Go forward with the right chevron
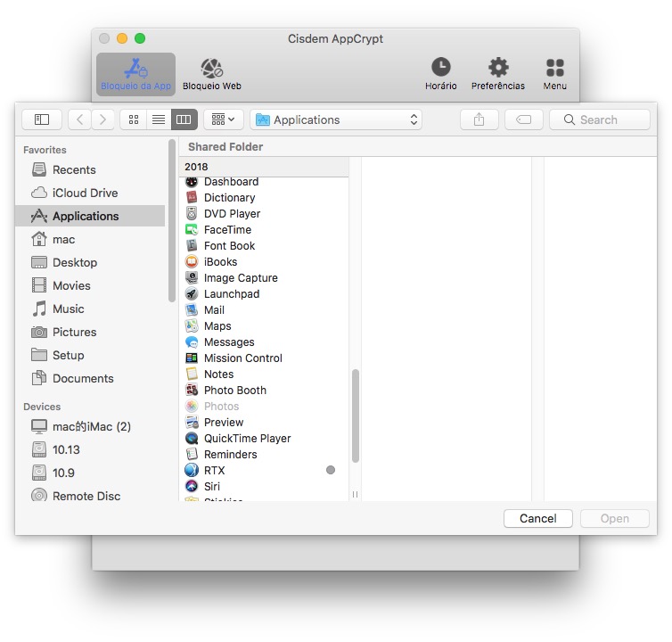 [102, 119]
